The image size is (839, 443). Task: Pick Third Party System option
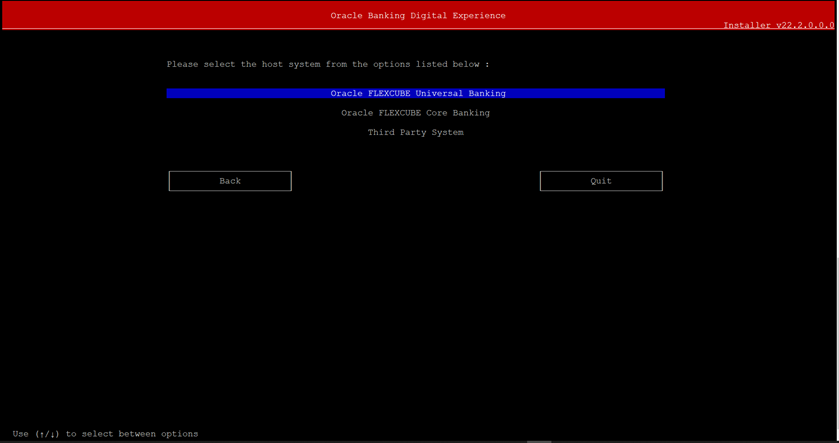coord(415,132)
